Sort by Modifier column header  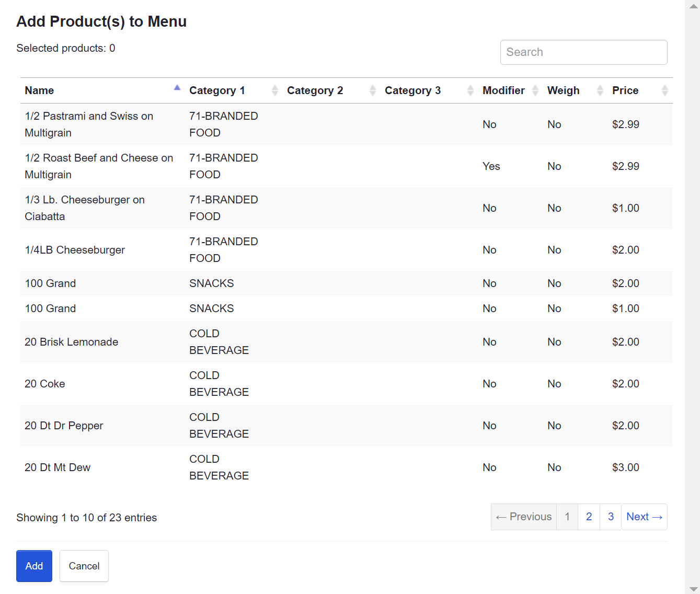(x=503, y=90)
